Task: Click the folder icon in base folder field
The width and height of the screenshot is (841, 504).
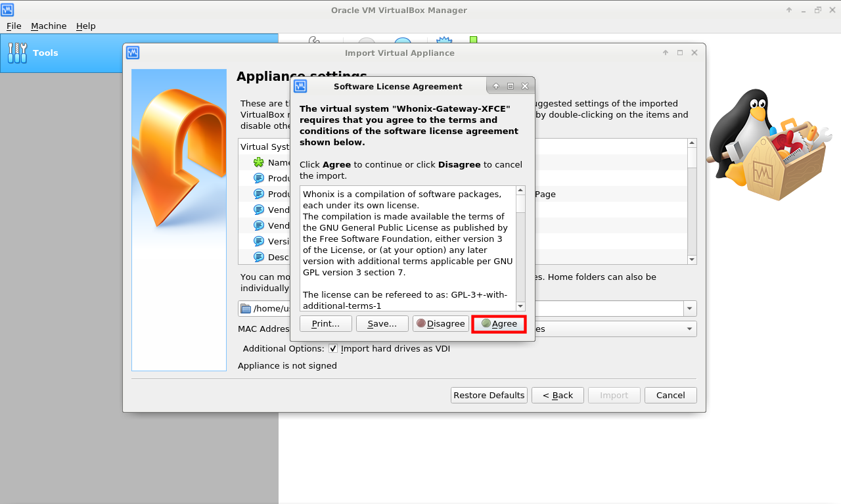Action: [246, 309]
